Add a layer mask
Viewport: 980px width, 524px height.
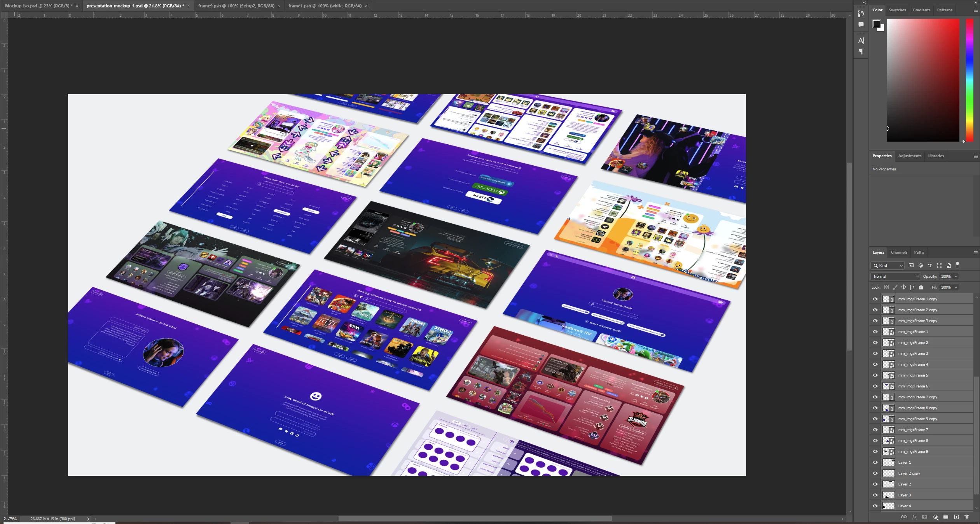tap(925, 517)
